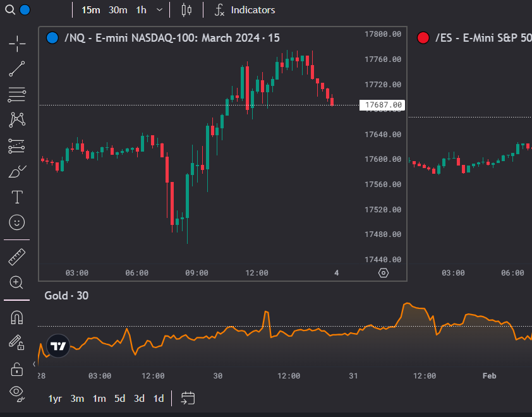Click the Gold 30 chart title
The width and height of the screenshot is (532, 417).
click(x=66, y=296)
